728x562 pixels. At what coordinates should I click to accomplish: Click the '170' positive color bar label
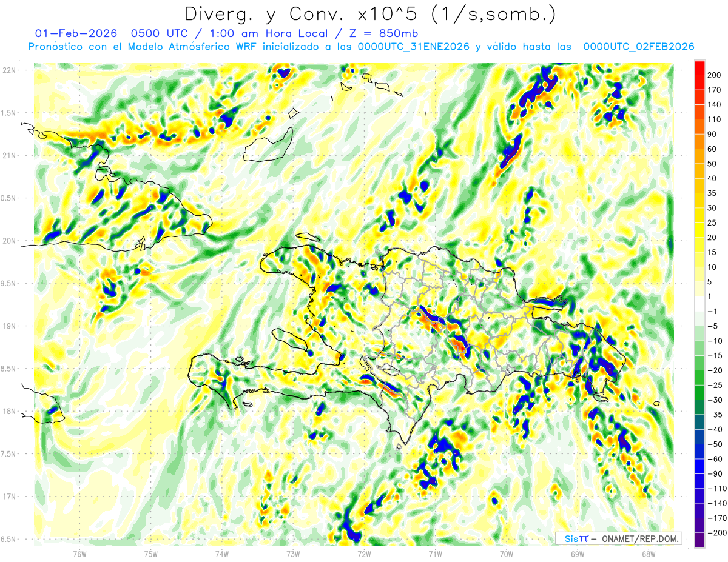[715, 90]
